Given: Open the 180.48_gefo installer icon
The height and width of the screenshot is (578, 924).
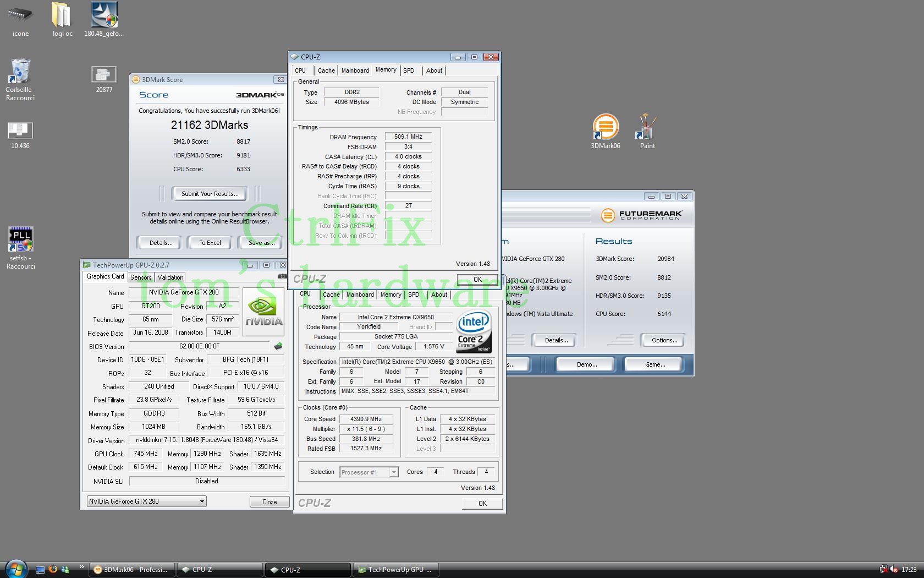Looking at the screenshot, I should coord(104,19).
